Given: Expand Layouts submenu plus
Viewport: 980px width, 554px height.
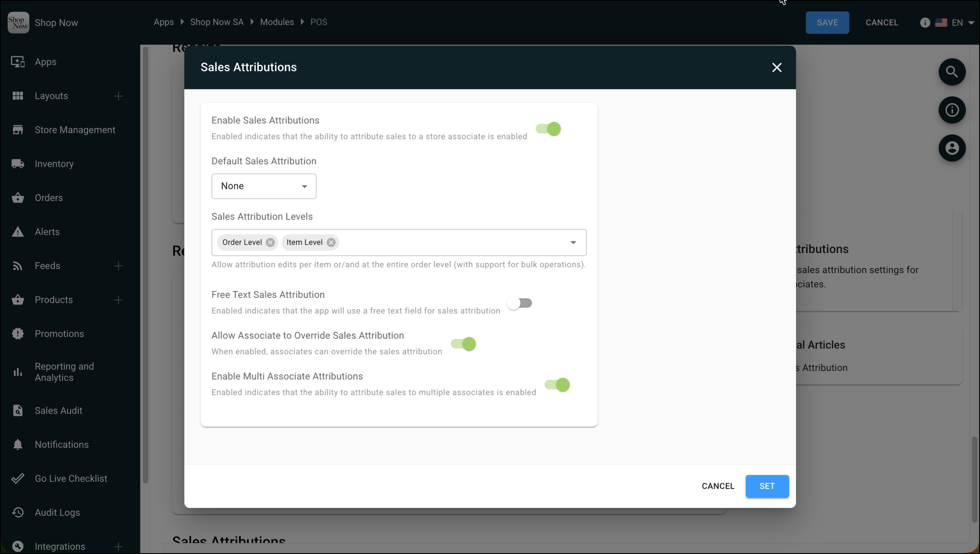Looking at the screenshot, I should pyautogui.click(x=118, y=96).
